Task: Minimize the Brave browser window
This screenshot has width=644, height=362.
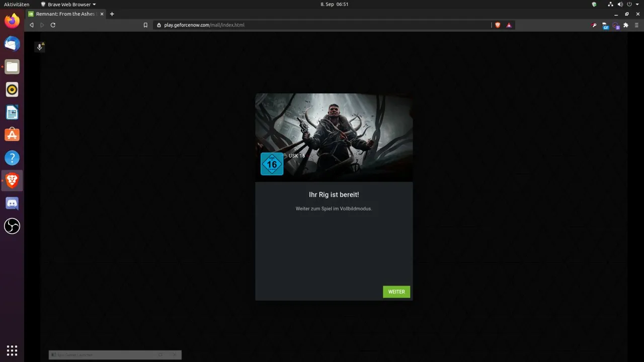Action: tap(616, 14)
